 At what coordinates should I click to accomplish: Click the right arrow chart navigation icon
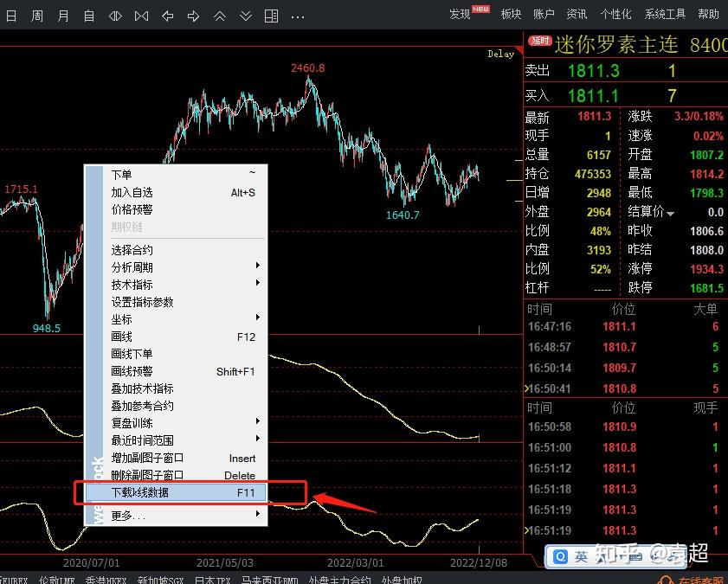point(193,15)
